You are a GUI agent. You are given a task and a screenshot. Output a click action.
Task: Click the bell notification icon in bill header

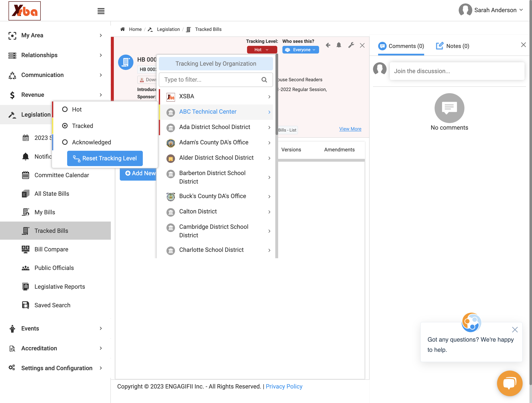coord(339,45)
